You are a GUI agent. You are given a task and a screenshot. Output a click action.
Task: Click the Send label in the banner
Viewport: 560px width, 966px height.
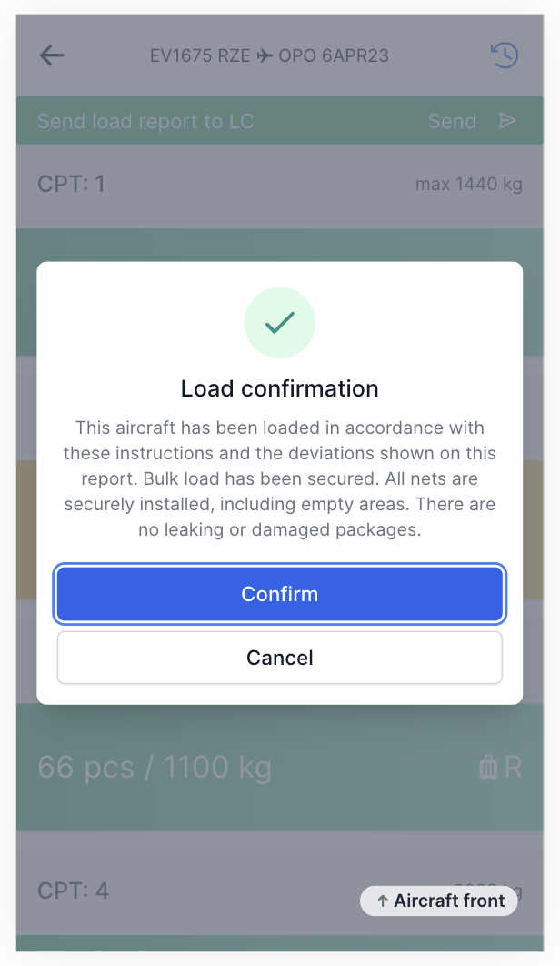point(452,120)
